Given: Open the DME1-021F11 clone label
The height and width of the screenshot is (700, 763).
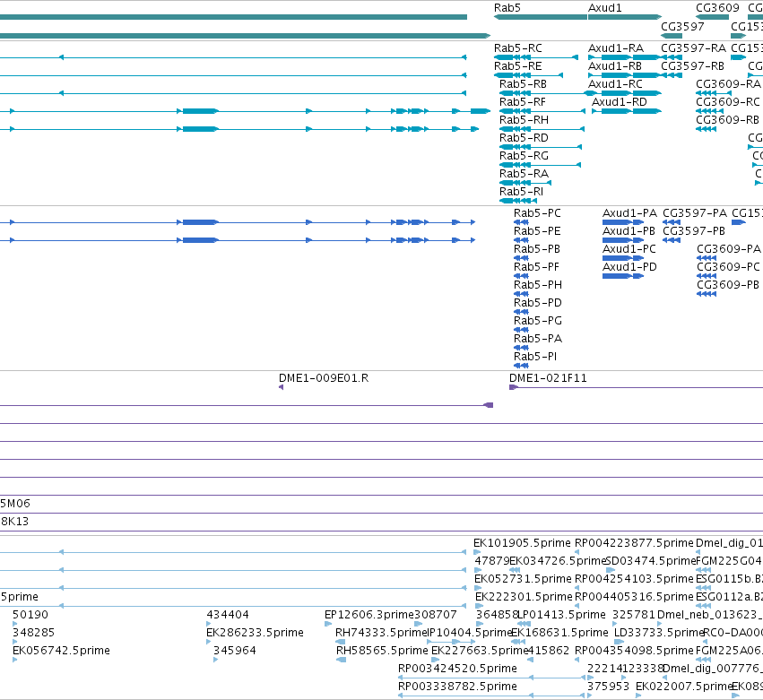Looking at the screenshot, I should click(x=548, y=378).
